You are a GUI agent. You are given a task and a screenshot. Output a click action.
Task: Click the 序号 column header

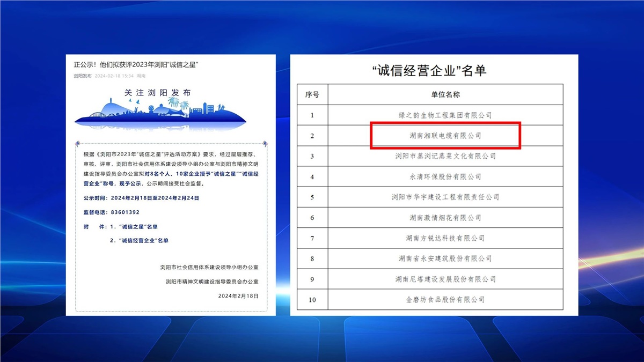point(312,95)
